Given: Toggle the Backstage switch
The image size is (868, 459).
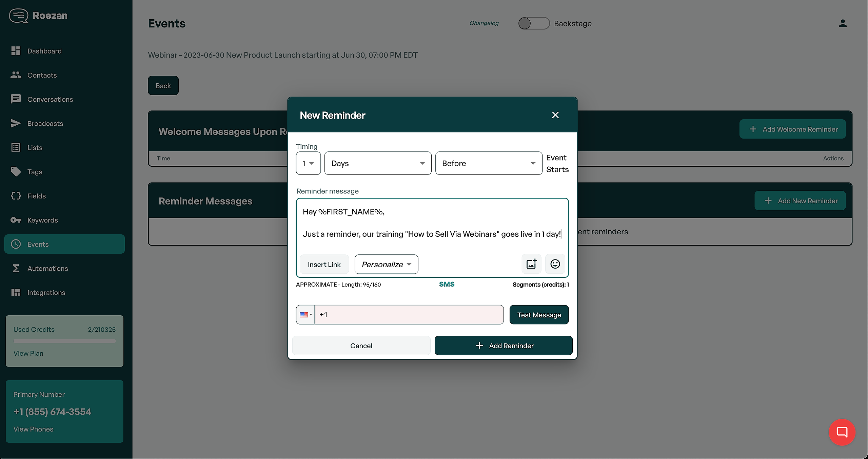Looking at the screenshot, I should (534, 23).
